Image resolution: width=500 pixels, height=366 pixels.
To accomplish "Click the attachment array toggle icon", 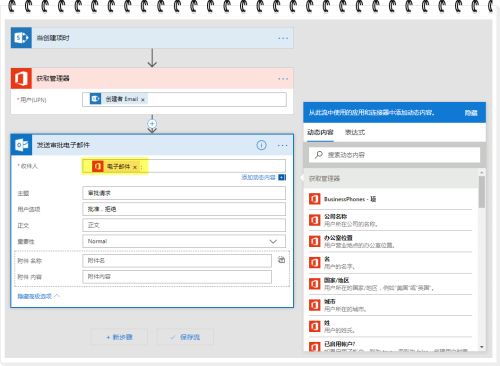I will [x=281, y=260].
